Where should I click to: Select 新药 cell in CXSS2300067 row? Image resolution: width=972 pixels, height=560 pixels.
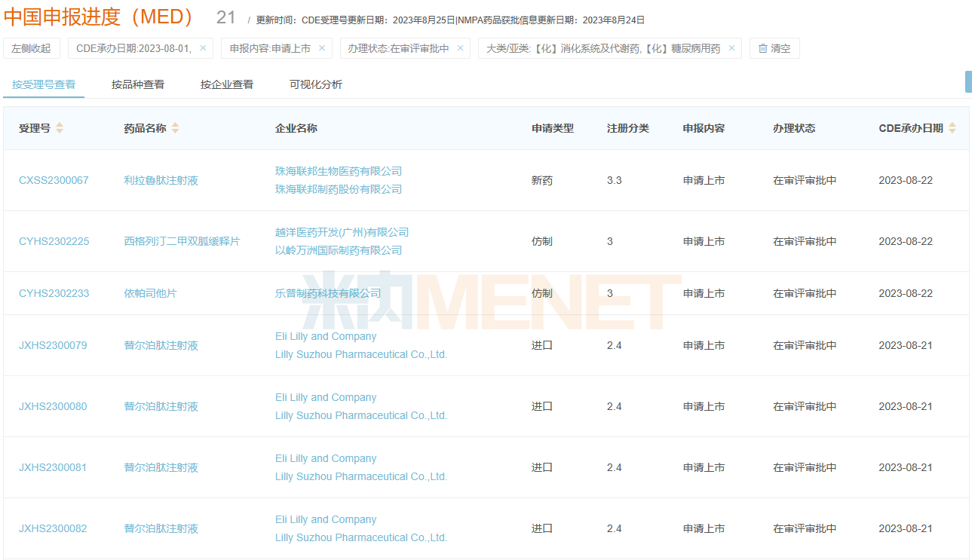pos(542,180)
